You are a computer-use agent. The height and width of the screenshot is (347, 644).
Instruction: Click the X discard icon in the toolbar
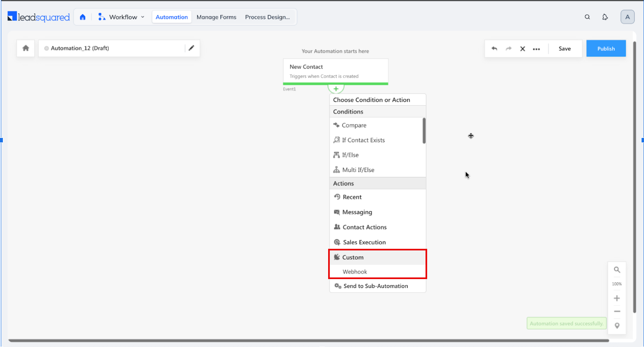(522, 49)
